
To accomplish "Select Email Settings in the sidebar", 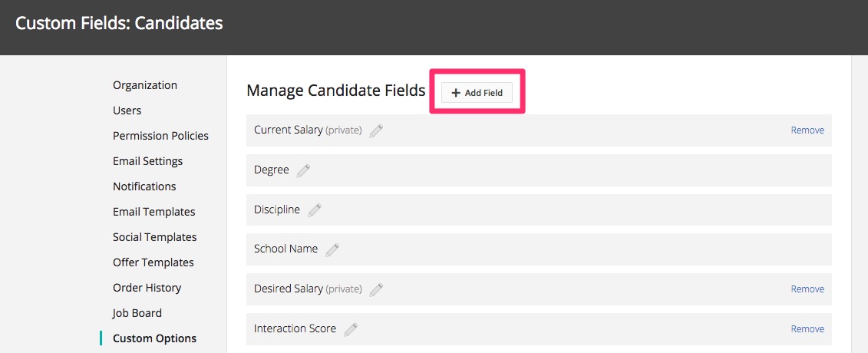I will pos(148,161).
